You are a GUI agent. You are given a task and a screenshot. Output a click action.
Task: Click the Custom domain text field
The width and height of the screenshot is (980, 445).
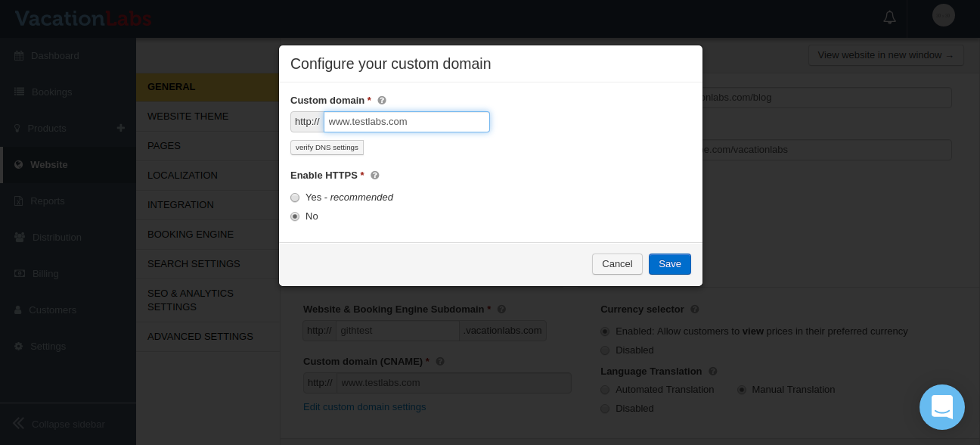(407, 122)
